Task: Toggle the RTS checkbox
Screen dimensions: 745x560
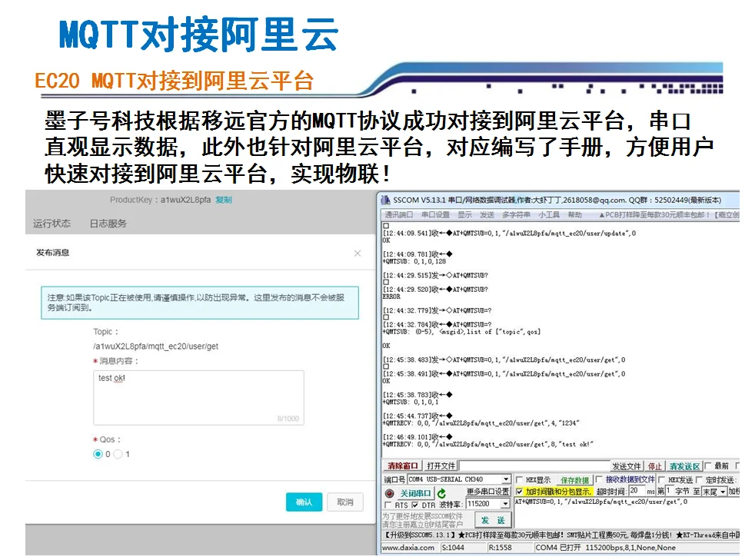Action: pyautogui.click(x=388, y=505)
